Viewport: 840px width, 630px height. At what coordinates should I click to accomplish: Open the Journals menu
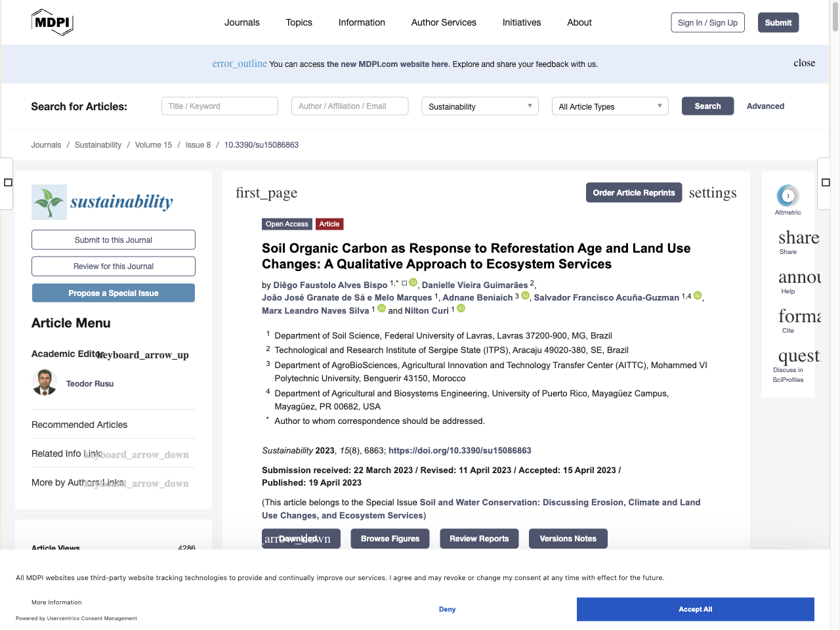coord(241,22)
